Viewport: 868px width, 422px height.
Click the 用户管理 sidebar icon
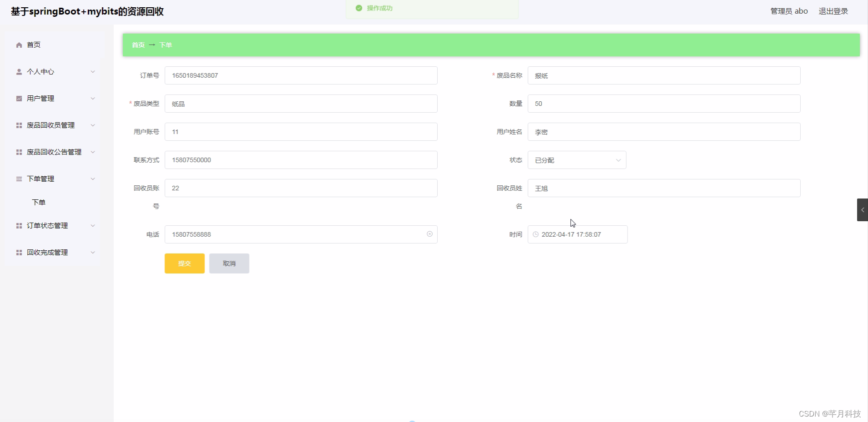[19, 98]
